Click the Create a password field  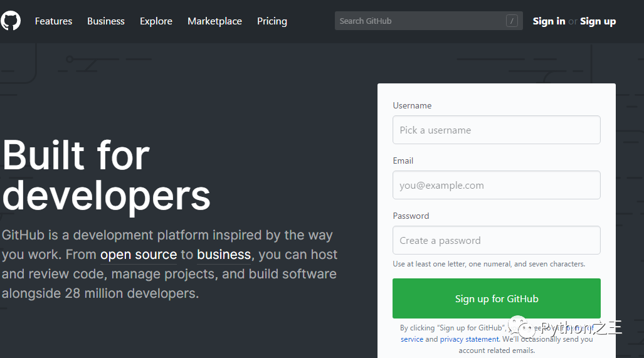(x=496, y=240)
